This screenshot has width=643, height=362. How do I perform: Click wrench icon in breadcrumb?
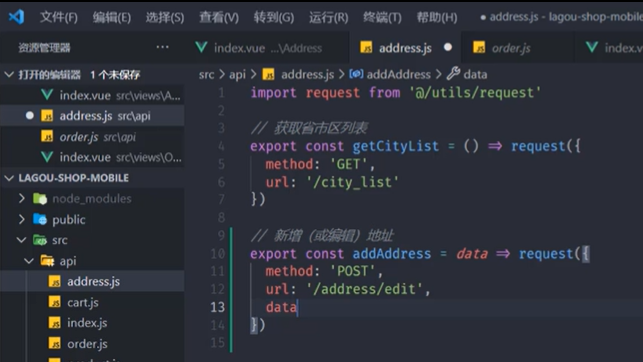coord(453,74)
